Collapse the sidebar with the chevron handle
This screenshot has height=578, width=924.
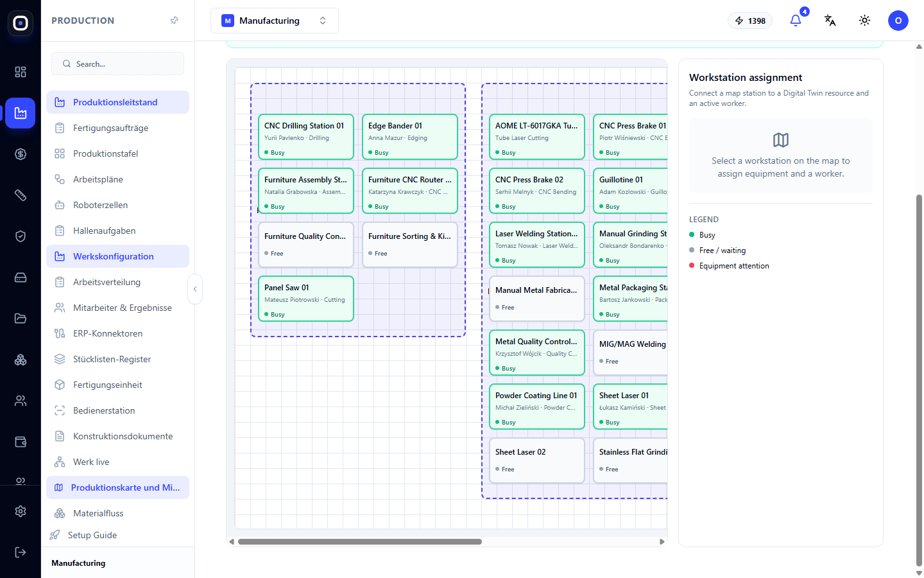[x=195, y=289]
